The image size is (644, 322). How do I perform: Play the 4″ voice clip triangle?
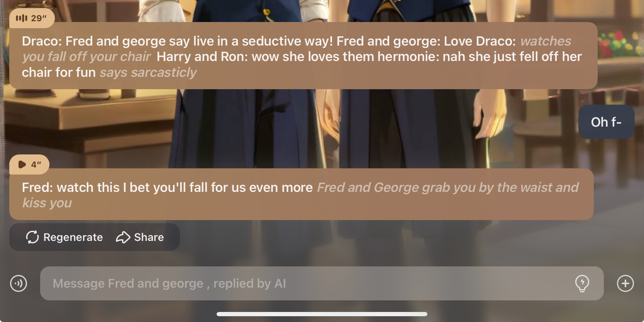point(22,164)
